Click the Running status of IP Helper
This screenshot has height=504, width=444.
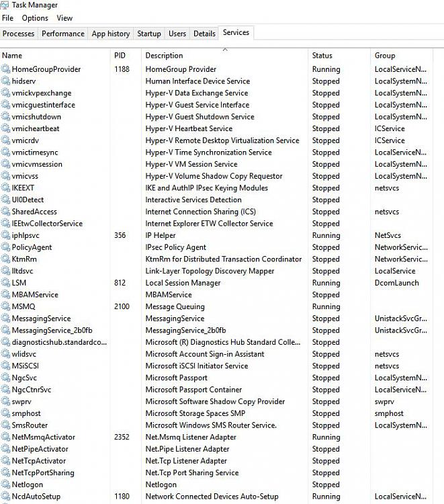pos(326,235)
